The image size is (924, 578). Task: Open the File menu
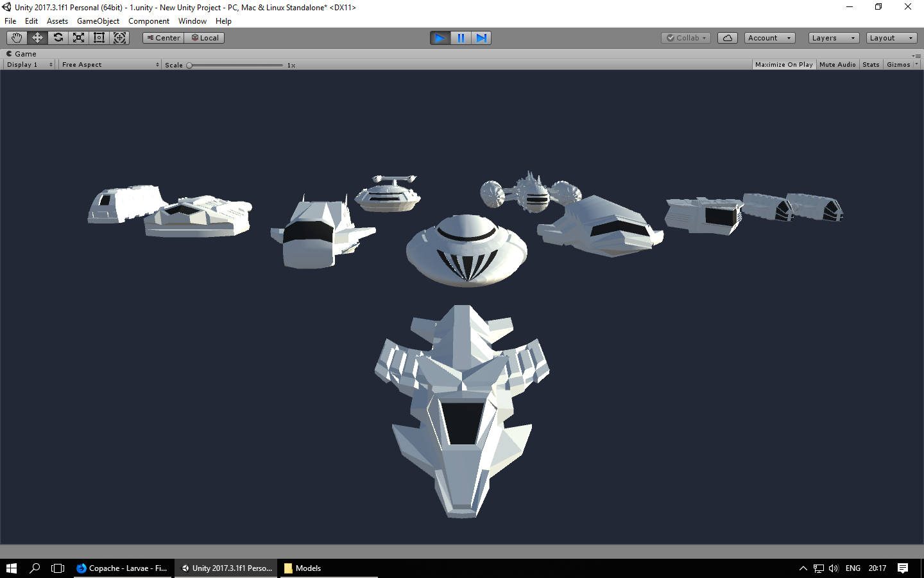click(x=10, y=21)
